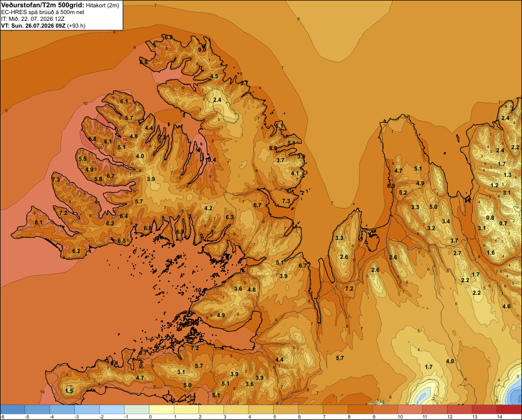Click the '5.2' temperature value on map
The height and width of the screenshot is (420, 522).
403,193
